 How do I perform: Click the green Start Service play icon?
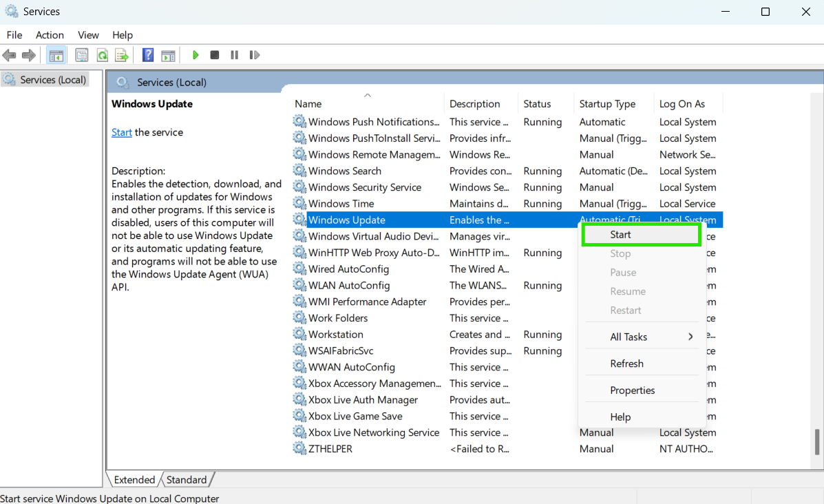[196, 54]
